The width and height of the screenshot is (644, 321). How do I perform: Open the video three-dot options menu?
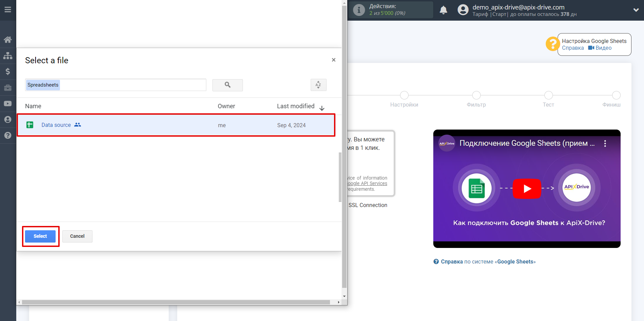605,143
